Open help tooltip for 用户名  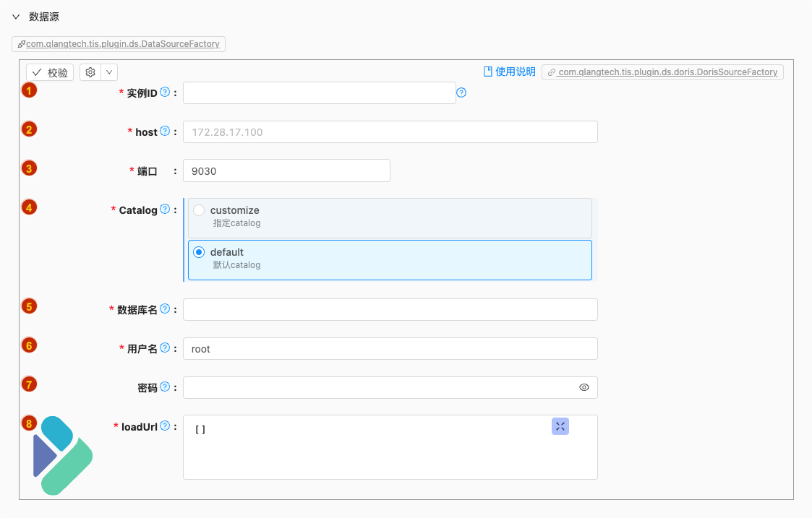(165, 348)
